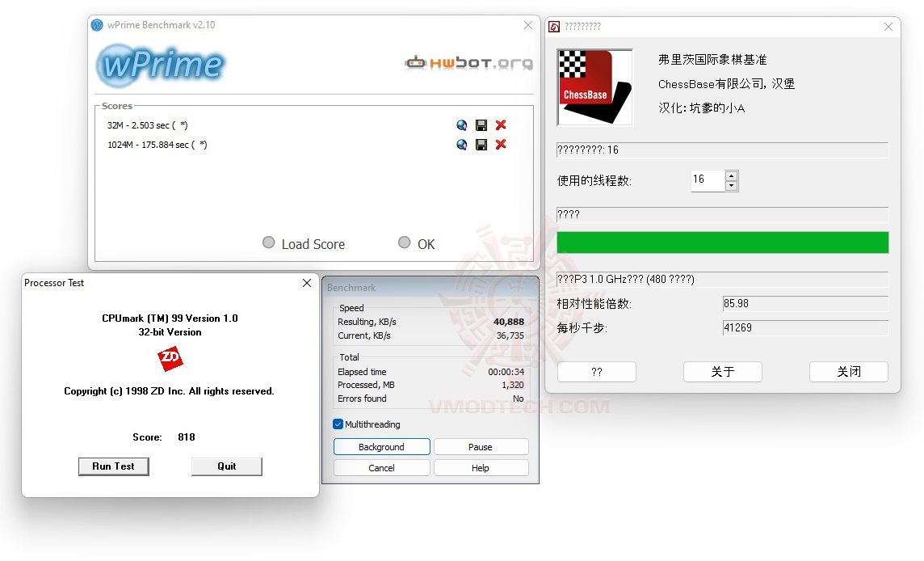Viewport: 924px width, 561px height.
Task: Click the '汉化: 坑爹的小A' text
Action: point(701,108)
